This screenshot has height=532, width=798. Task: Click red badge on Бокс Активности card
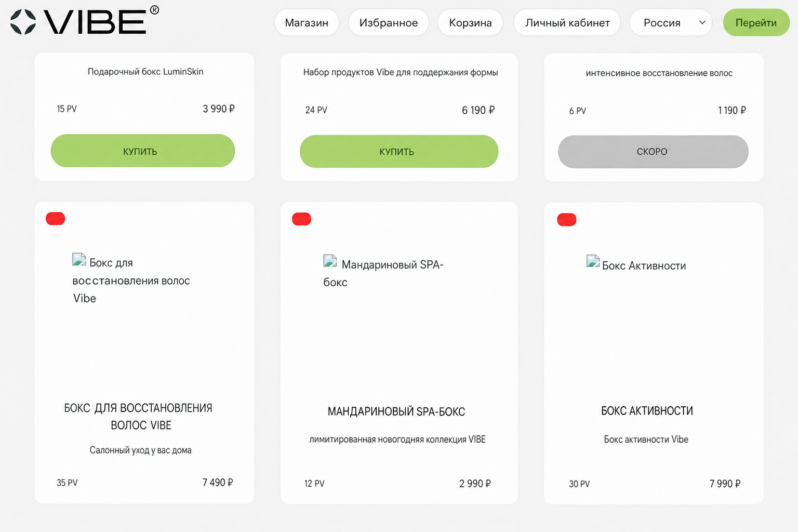(567, 220)
